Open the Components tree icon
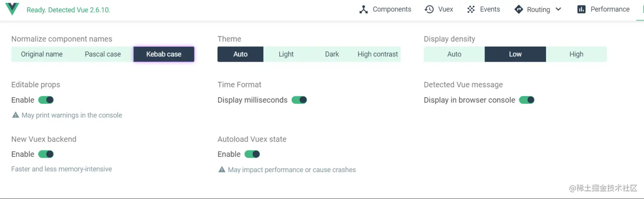Image resolution: width=644 pixels, height=199 pixels. 363,9
